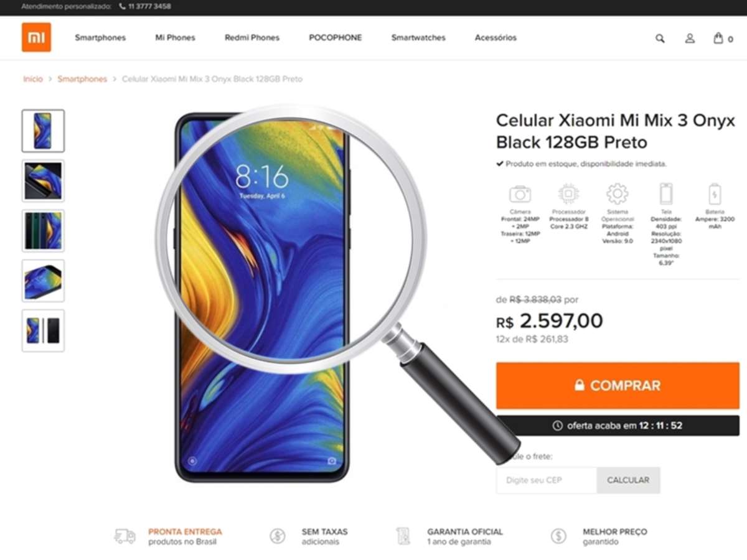Open the shopping bag cart icon
This screenshot has height=560, width=747.
(718, 38)
